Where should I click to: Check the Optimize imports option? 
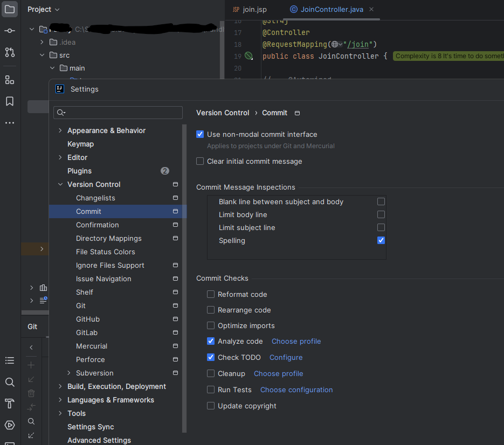[x=211, y=325]
